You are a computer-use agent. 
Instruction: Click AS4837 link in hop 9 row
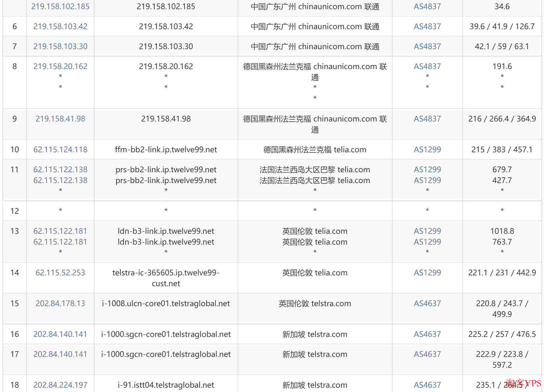click(x=427, y=119)
